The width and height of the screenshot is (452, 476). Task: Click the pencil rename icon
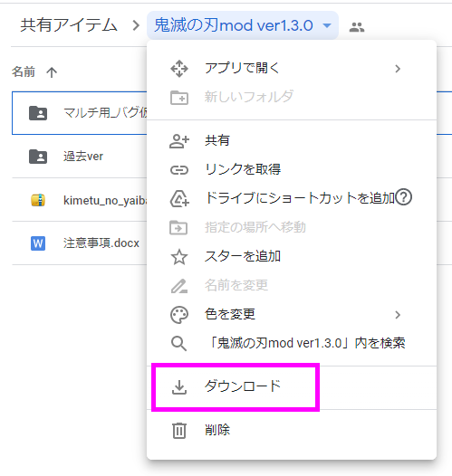coord(179,286)
